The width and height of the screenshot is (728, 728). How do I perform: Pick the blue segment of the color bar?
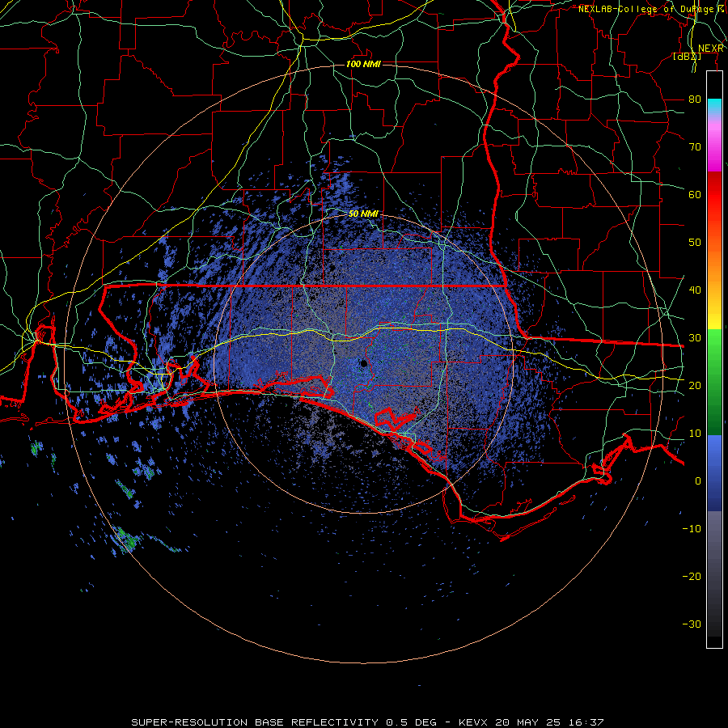pos(714,472)
